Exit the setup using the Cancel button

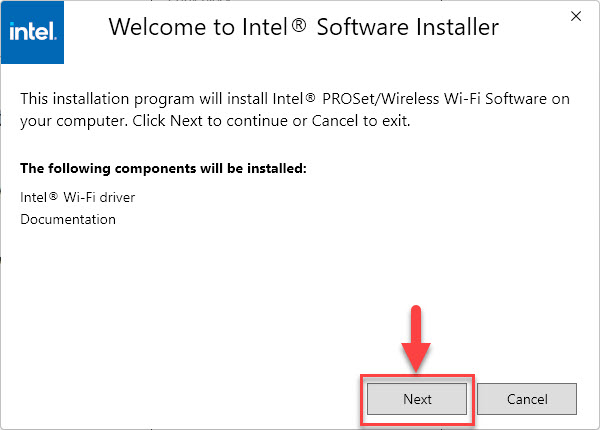[x=527, y=399]
